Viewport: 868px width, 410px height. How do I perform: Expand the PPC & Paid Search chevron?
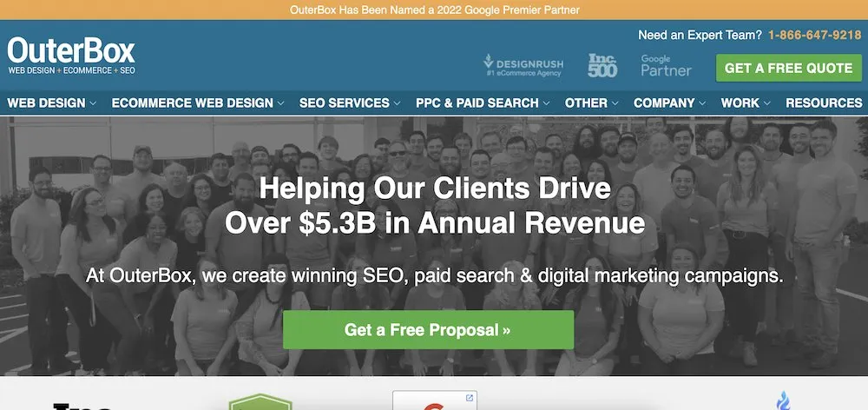[x=546, y=103]
